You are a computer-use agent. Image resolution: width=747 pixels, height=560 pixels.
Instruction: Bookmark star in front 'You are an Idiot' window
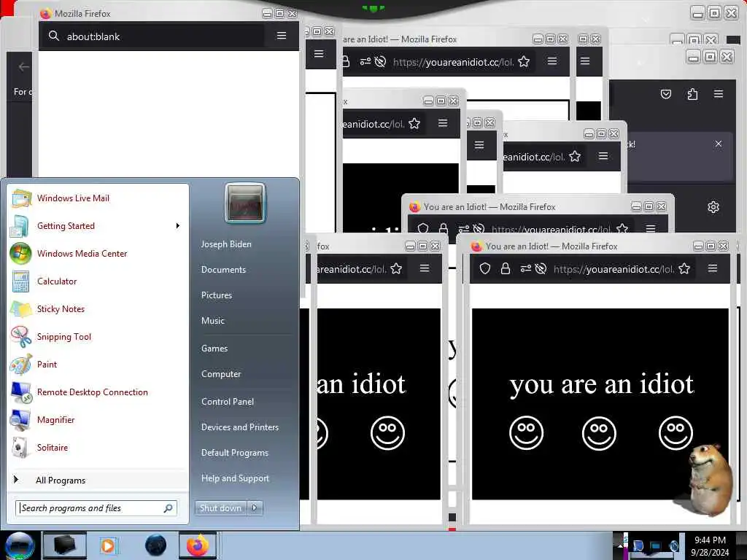(x=684, y=268)
